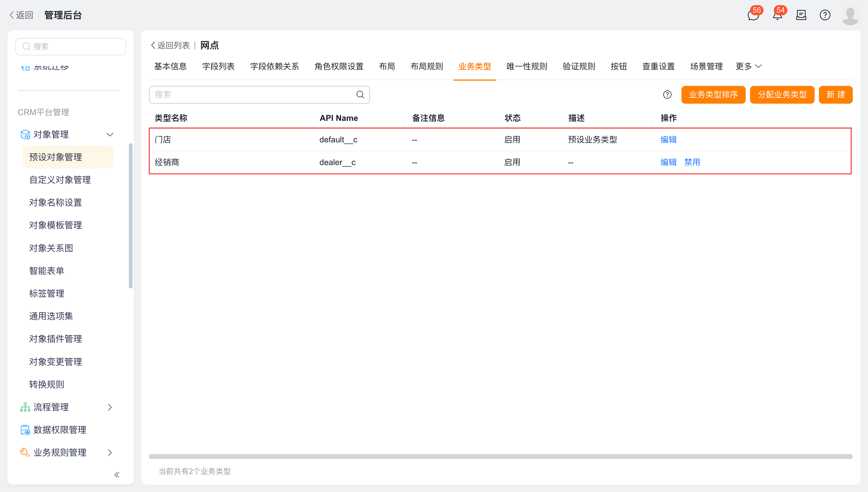Click the 业务类型排序 button
Viewport: 868px width, 492px height.
tap(713, 95)
